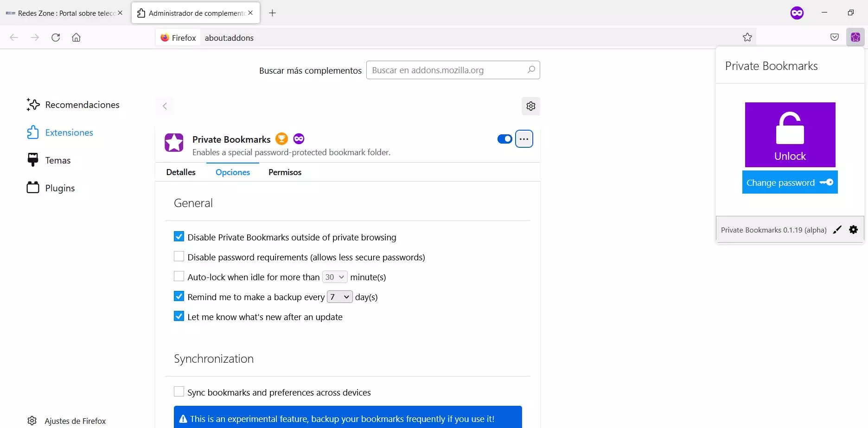
Task: Select Extensiones in the sidebar
Action: [60, 132]
